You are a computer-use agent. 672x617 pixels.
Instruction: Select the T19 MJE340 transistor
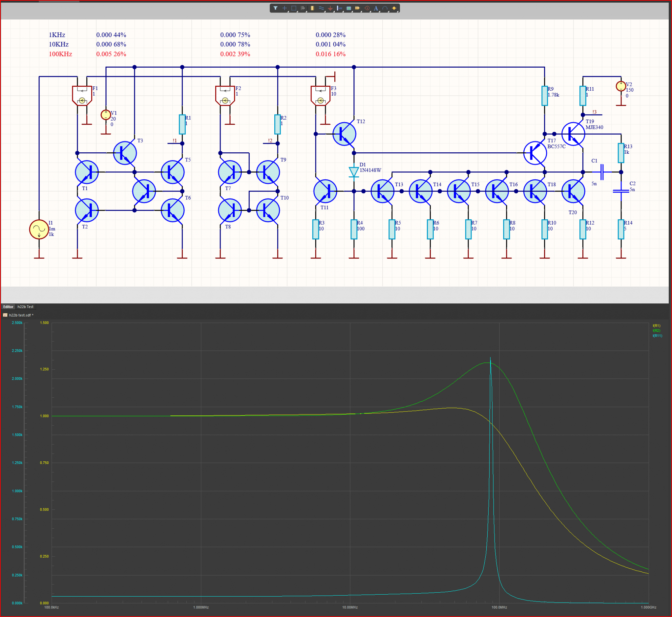573,134
